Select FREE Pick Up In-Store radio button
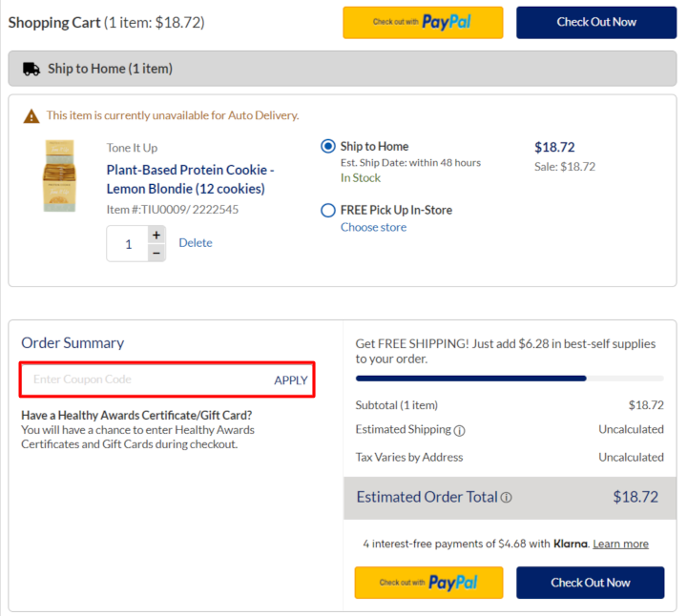 coord(328,210)
